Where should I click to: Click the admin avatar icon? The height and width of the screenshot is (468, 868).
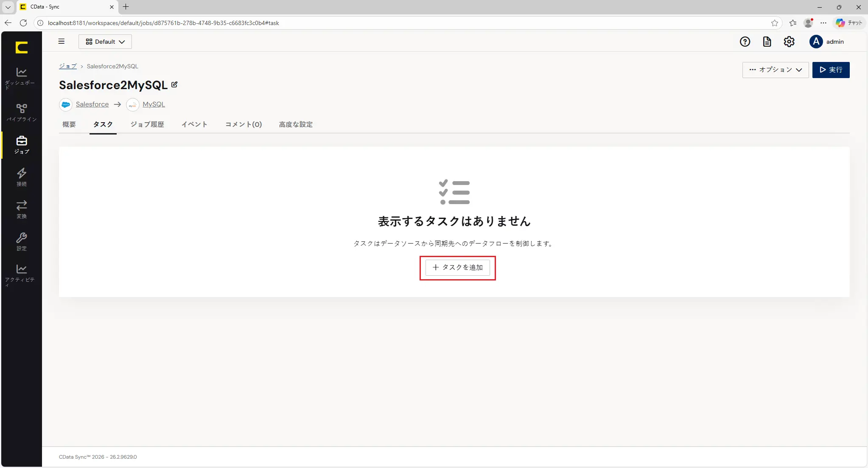(816, 42)
